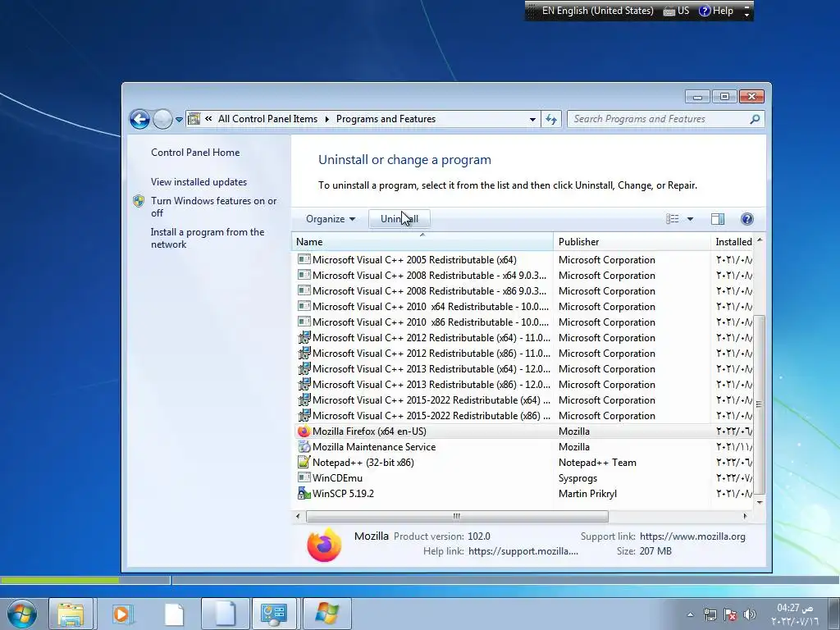Select Microsoft Visual C++ 2005 Redistributable (x64)

click(x=414, y=260)
